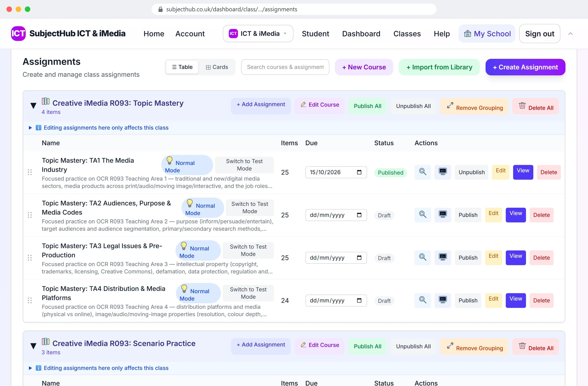Click the search courses & assignments field
588x386 pixels.
pos(285,67)
